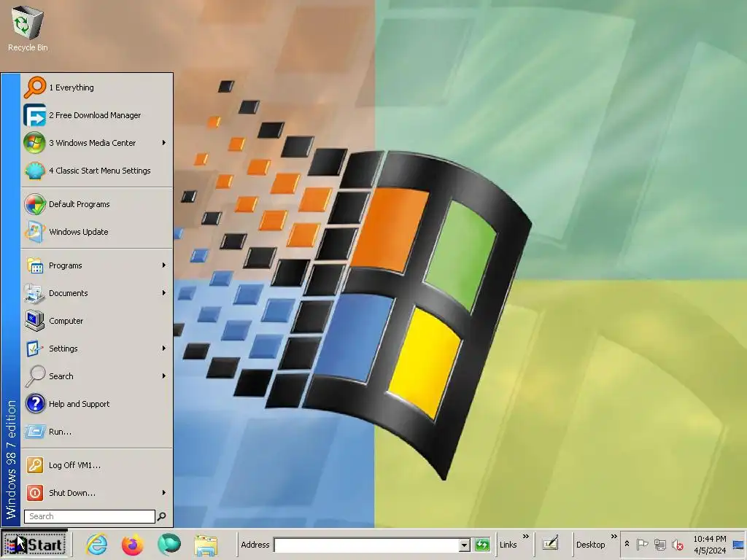Click the Show Desktop icon in the taskbar corner
This screenshot has width=747, height=560.
click(x=738, y=544)
